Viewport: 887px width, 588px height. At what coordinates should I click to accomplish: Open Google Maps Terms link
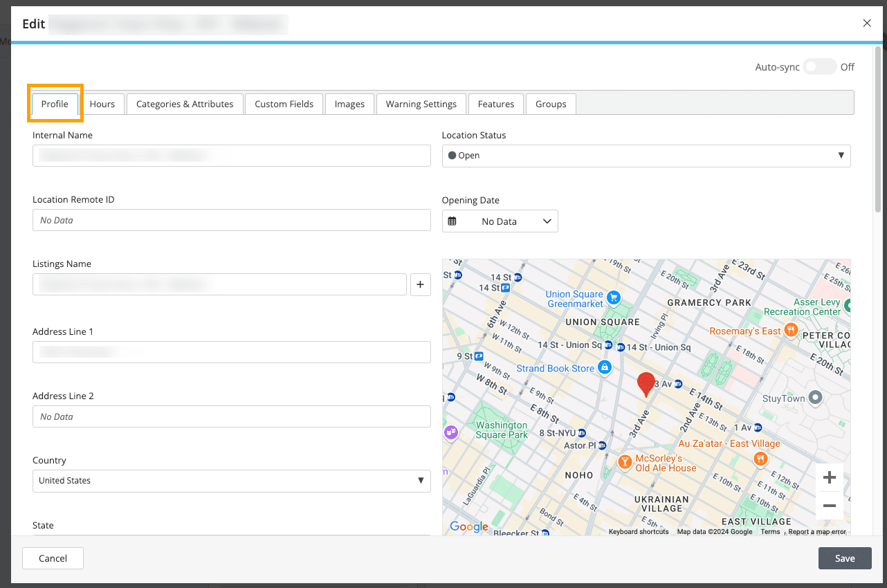click(x=770, y=531)
